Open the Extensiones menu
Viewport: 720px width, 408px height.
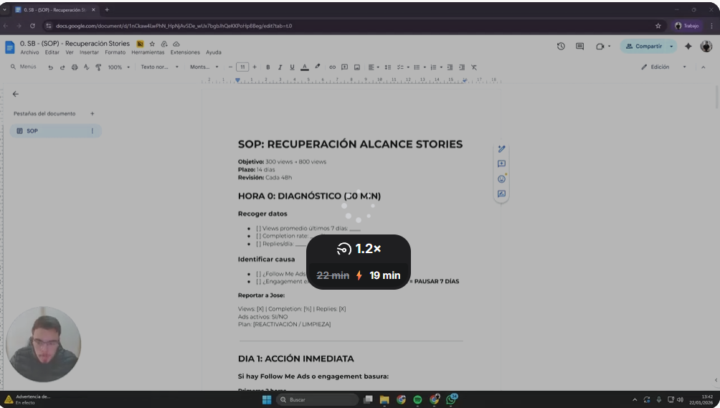(x=185, y=52)
